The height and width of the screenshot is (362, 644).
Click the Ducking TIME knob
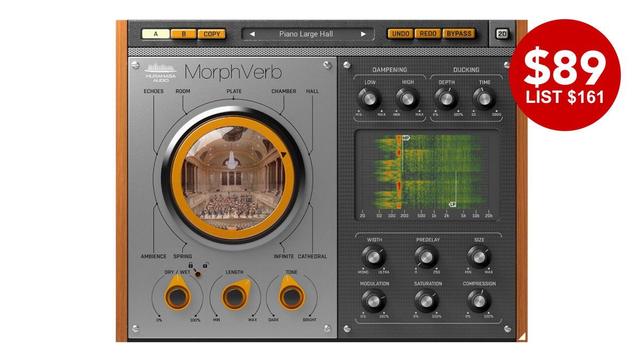[484, 99]
